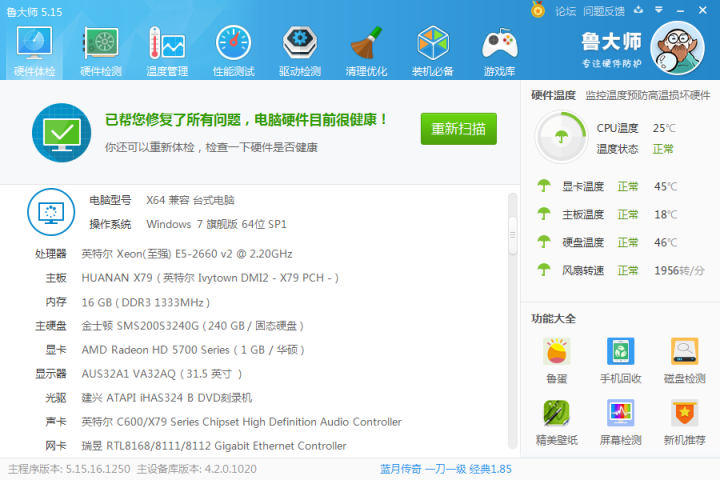
Task: Minimize the 鲁大师 window
Action: (681, 11)
